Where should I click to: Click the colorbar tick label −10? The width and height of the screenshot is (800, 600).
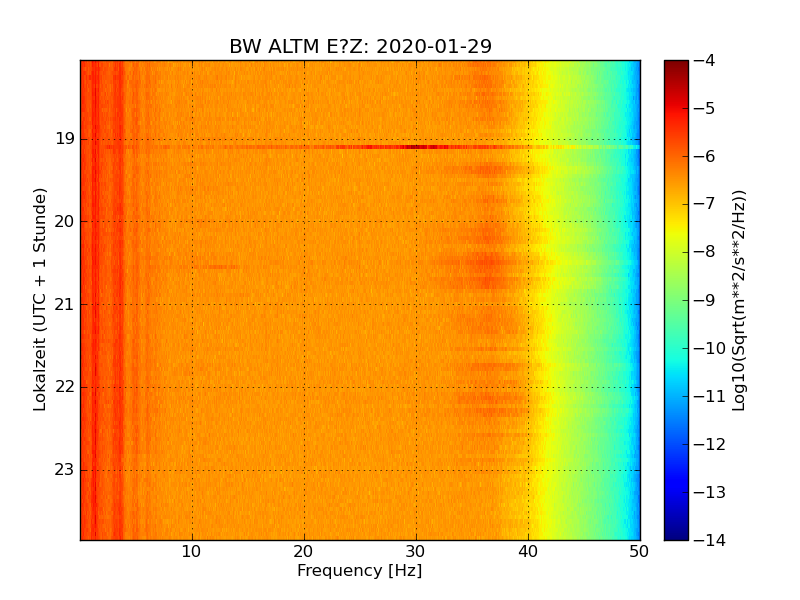(710, 348)
